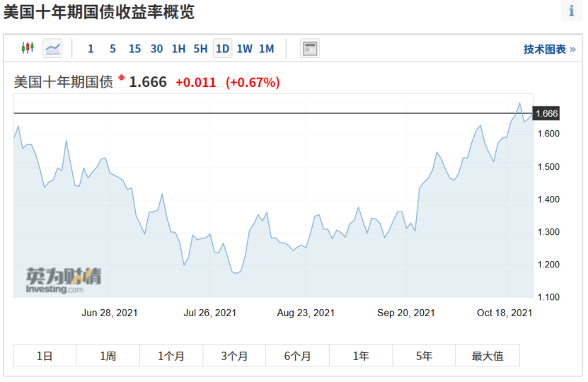Select the 1 minute interval
588x382 pixels.
(91, 49)
